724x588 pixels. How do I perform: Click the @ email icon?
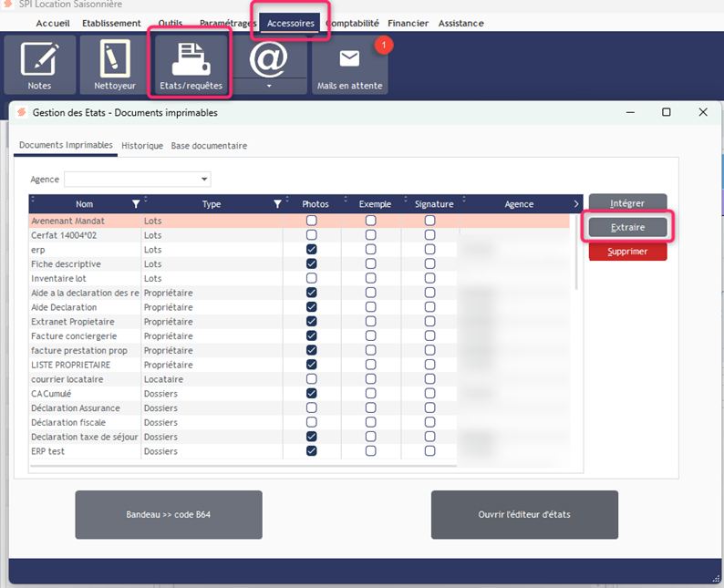268,58
